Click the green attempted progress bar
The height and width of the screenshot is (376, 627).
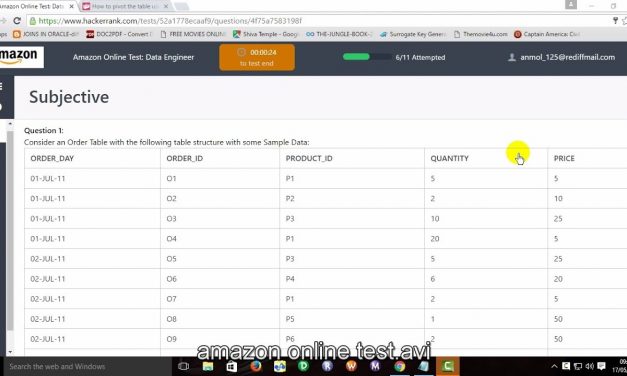point(367,57)
